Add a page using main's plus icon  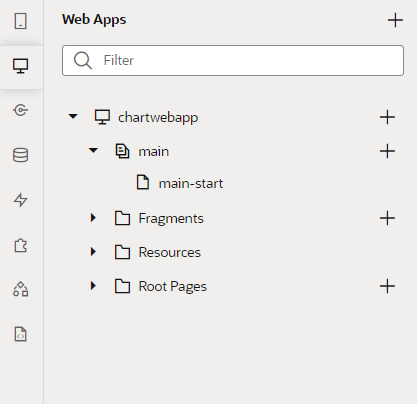pos(387,151)
